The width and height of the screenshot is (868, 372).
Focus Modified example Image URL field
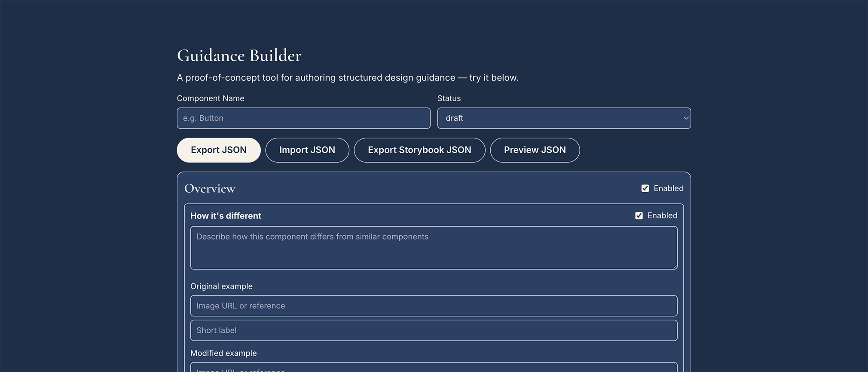[x=434, y=367]
